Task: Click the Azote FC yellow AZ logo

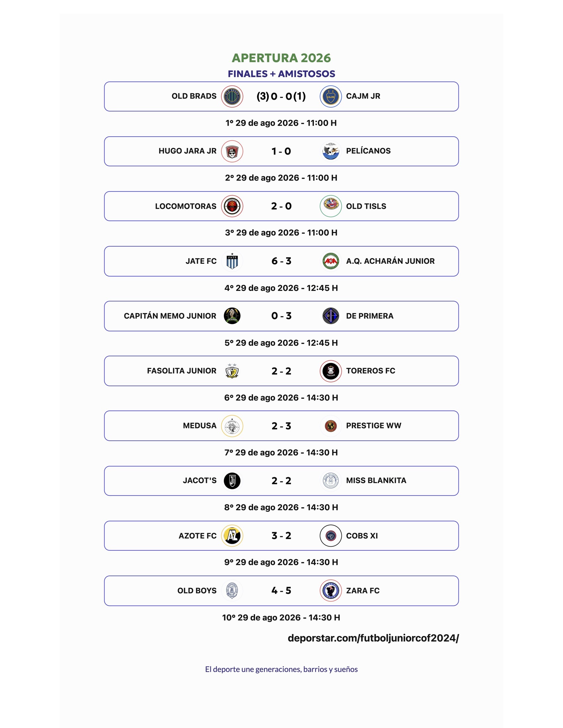Action: click(x=232, y=536)
